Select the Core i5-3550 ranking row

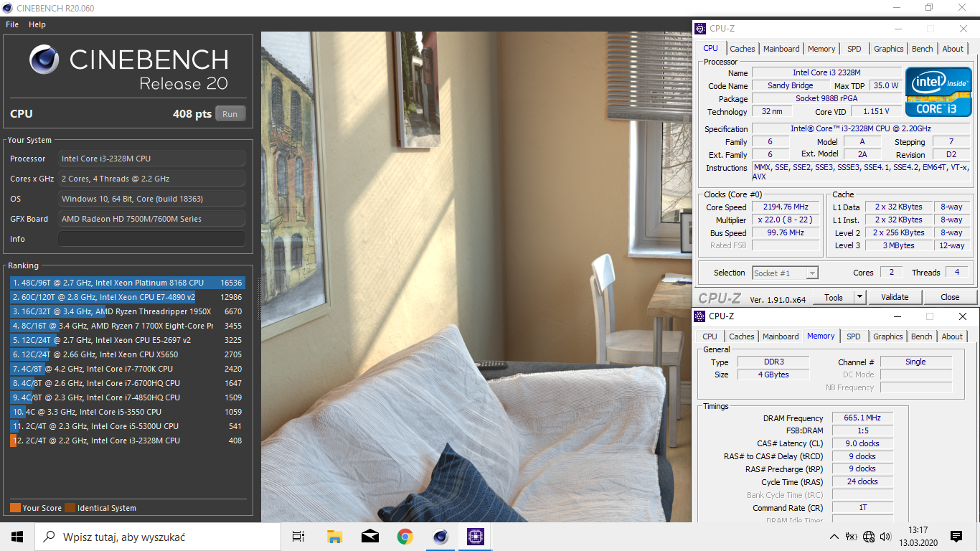[x=128, y=412]
